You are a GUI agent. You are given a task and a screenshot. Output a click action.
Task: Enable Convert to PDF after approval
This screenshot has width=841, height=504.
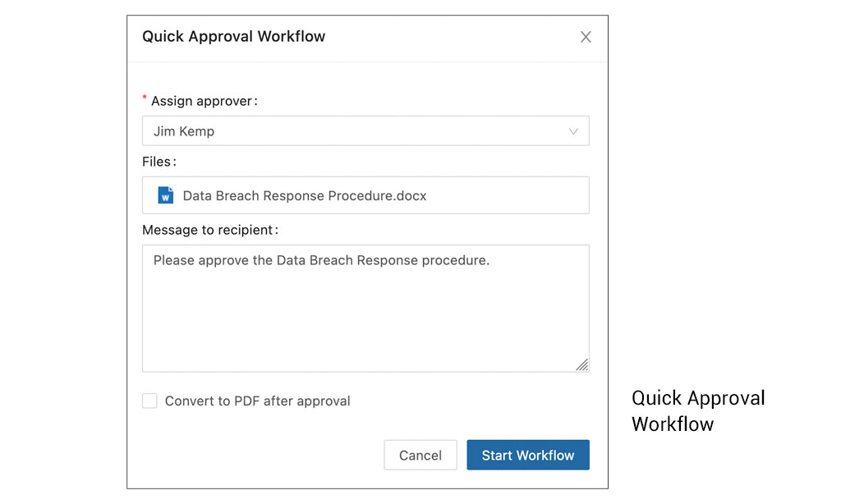(149, 401)
